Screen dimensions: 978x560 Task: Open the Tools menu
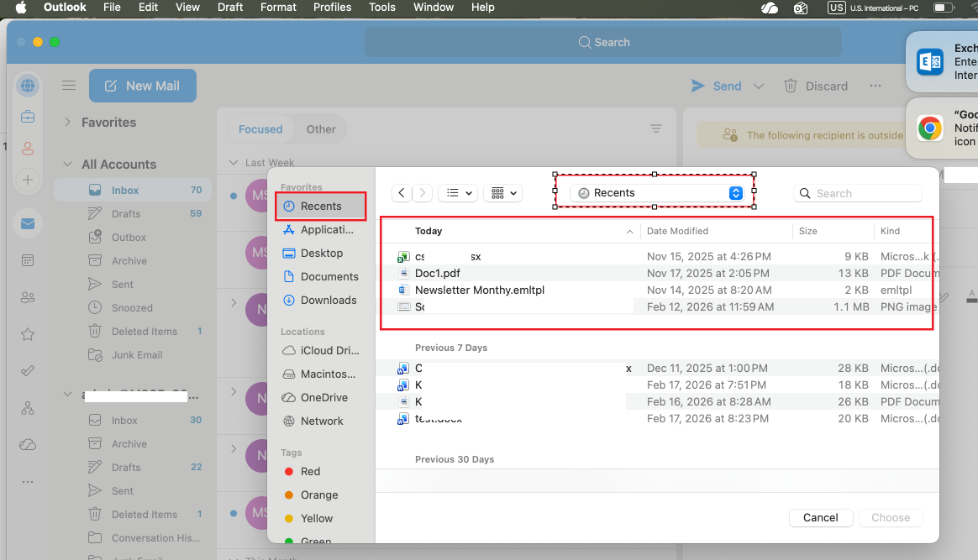(381, 8)
